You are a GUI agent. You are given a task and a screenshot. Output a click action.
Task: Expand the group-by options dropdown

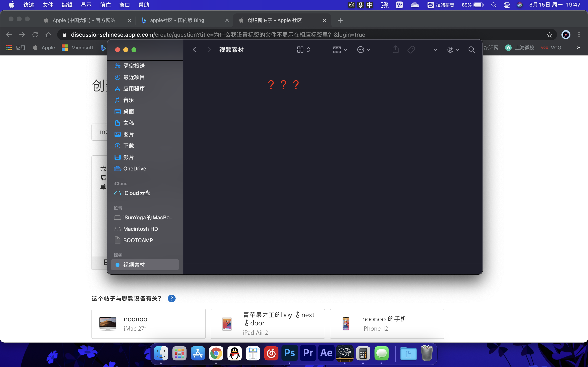click(340, 50)
